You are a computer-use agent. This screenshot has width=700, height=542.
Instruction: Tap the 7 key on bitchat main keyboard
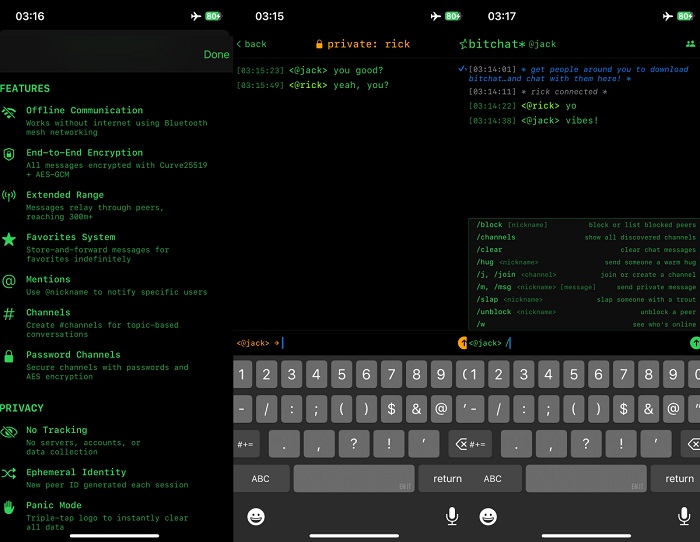click(624, 374)
